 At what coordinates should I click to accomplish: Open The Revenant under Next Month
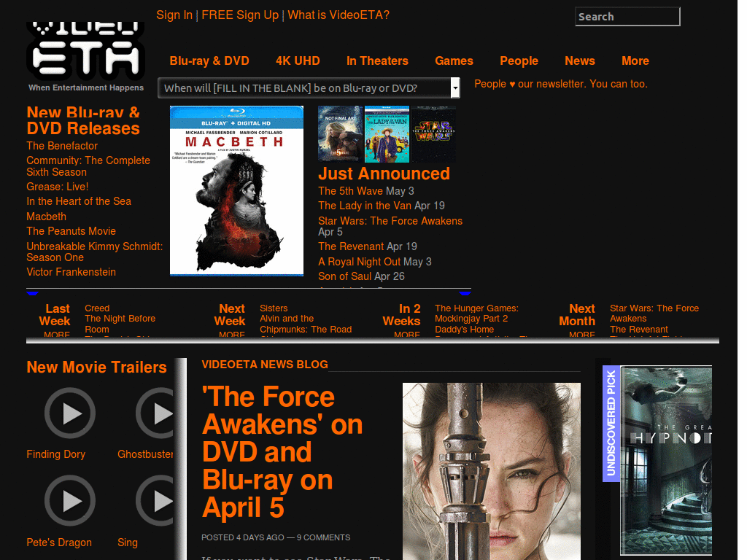pyautogui.click(x=639, y=330)
